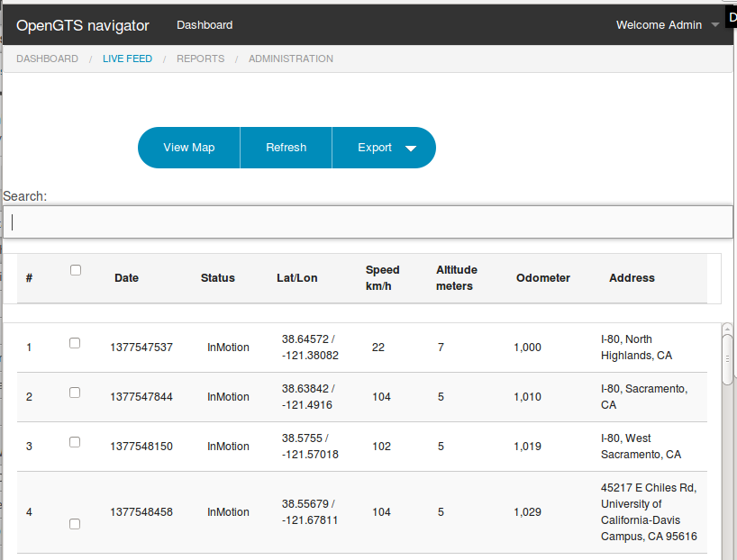Select the LIVE FEED tab
Viewport: 737px width, 560px height.
tap(127, 59)
